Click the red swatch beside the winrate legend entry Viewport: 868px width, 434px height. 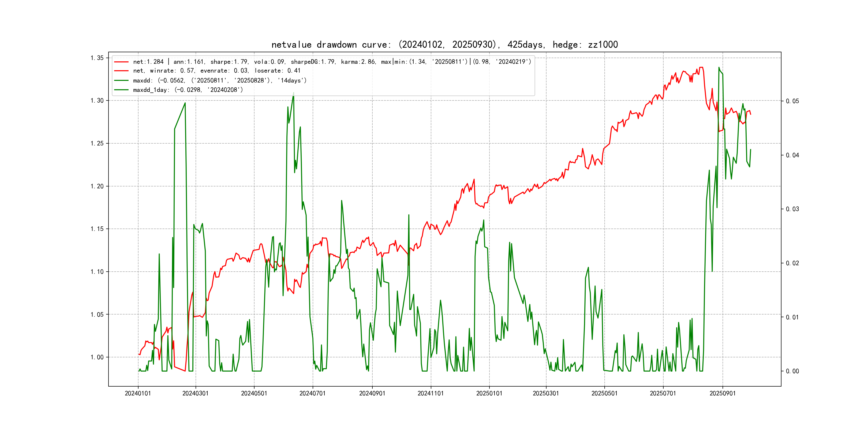coord(121,71)
